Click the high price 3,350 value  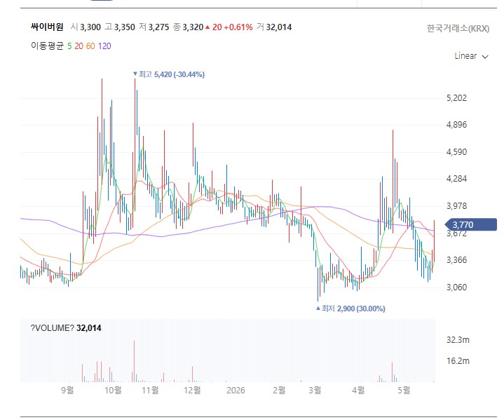click(124, 27)
